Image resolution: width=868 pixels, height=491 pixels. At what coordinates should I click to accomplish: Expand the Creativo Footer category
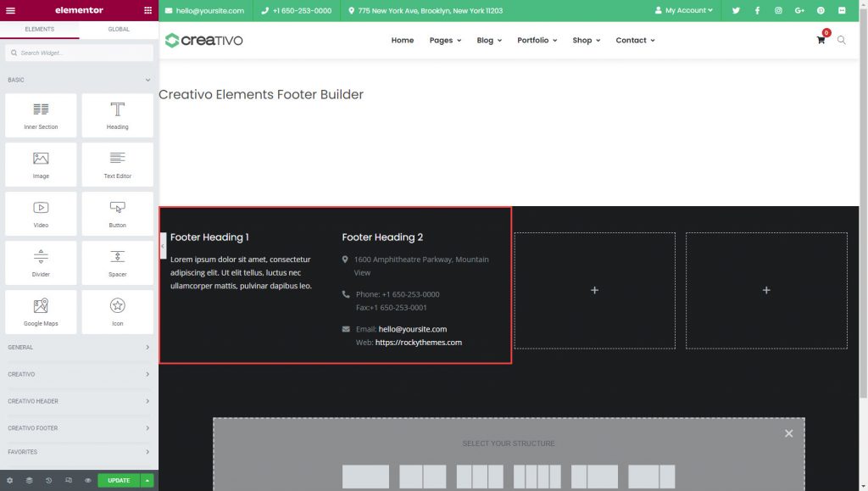click(79, 428)
